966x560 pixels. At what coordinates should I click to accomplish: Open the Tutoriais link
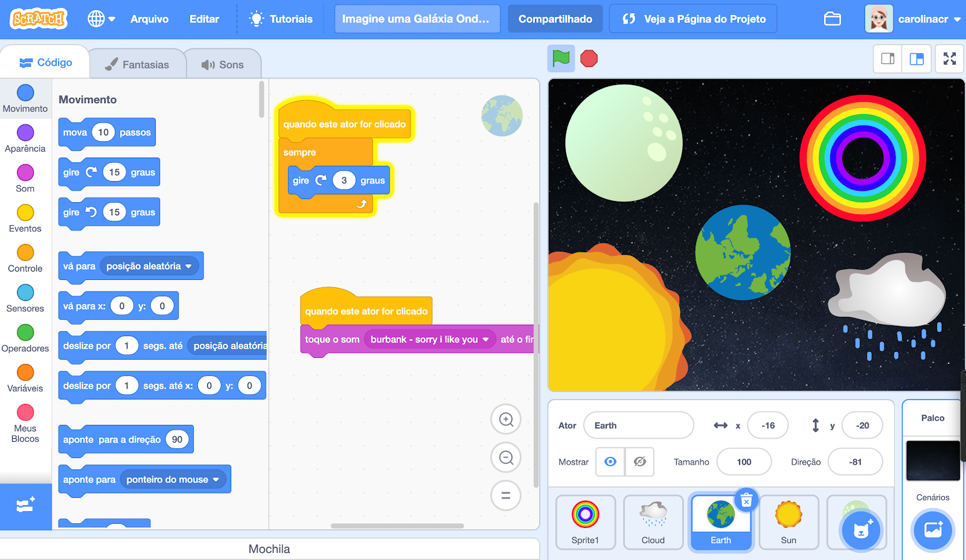(281, 19)
